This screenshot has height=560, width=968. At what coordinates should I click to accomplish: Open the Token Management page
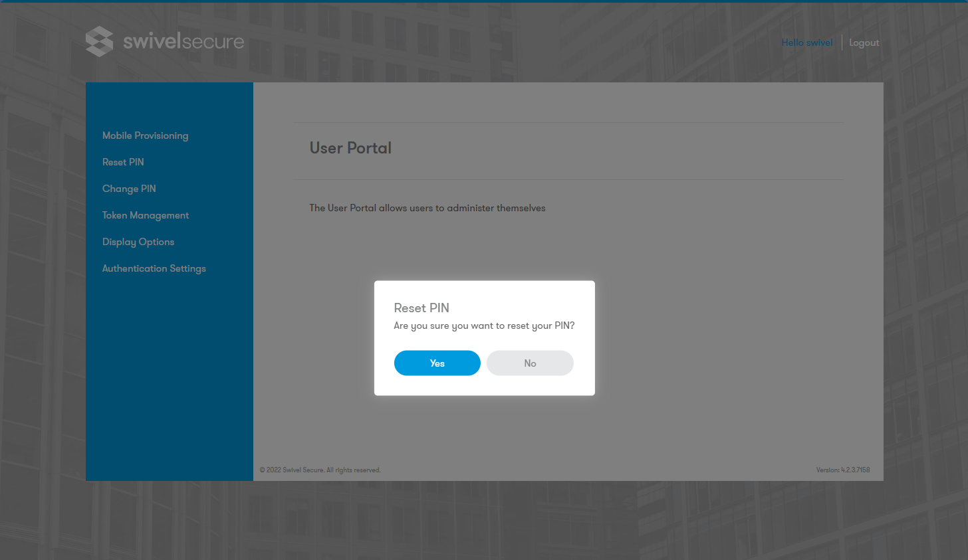pyautogui.click(x=146, y=215)
